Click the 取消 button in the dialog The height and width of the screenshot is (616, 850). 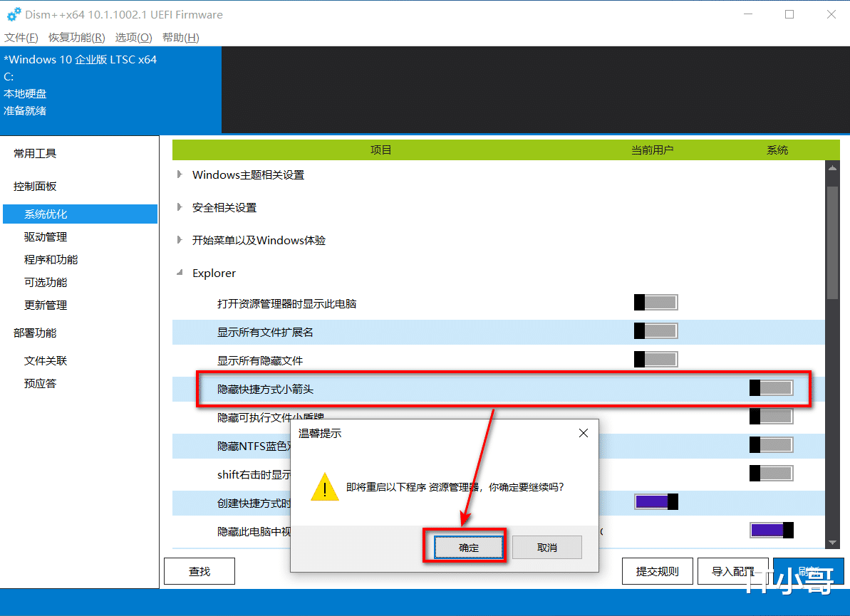pyautogui.click(x=546, y=547)
